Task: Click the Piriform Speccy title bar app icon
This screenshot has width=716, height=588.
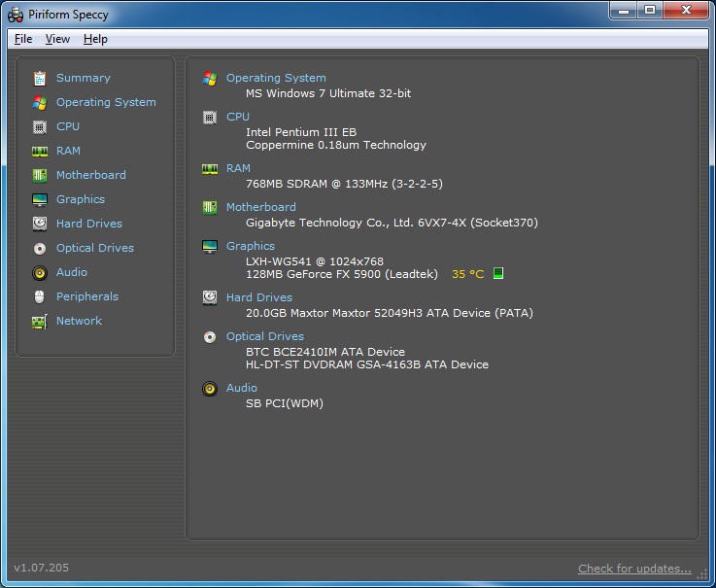Action: pyautogui.click(x=16, y=15)
